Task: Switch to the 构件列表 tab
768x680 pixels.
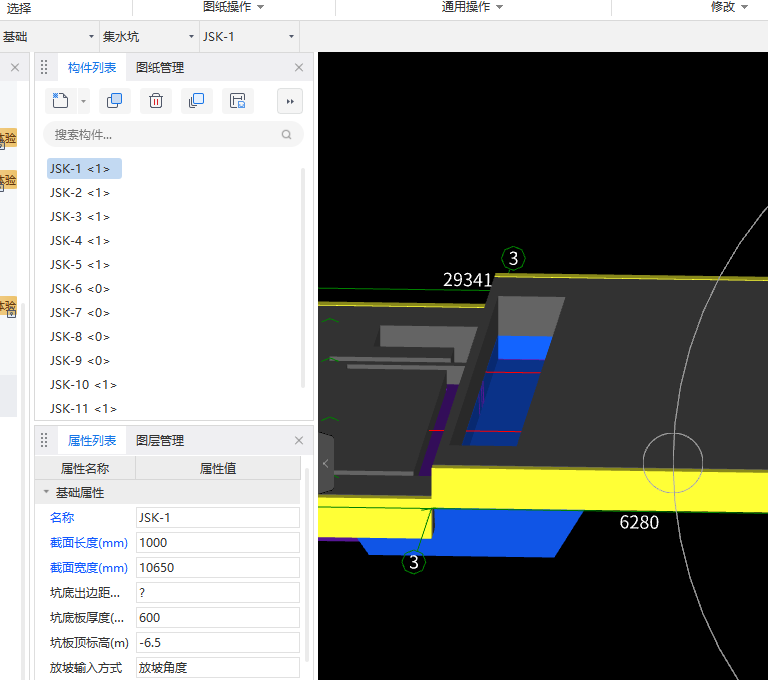Action: click(x=92, y=68)
